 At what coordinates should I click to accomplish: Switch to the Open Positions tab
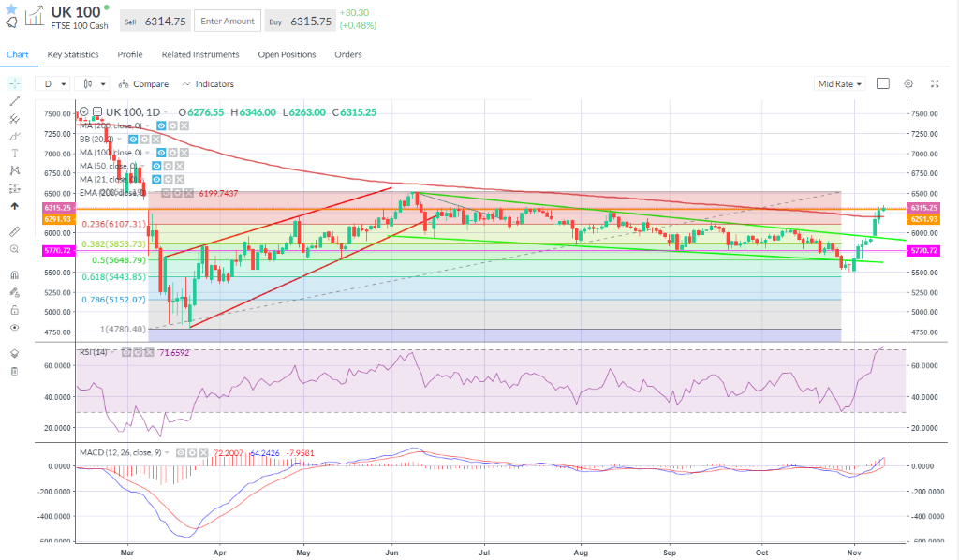tap(287, 54)
